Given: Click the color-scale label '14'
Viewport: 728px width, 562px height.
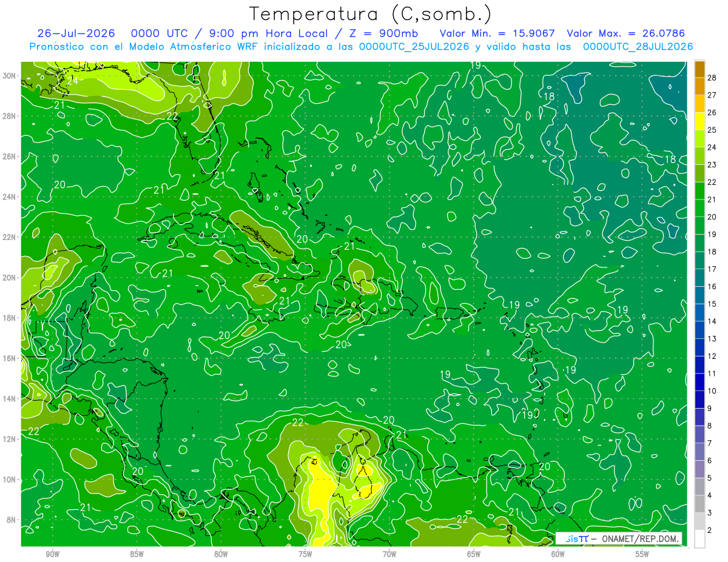Looking at the screenshot, I should (x=712, y=321).
